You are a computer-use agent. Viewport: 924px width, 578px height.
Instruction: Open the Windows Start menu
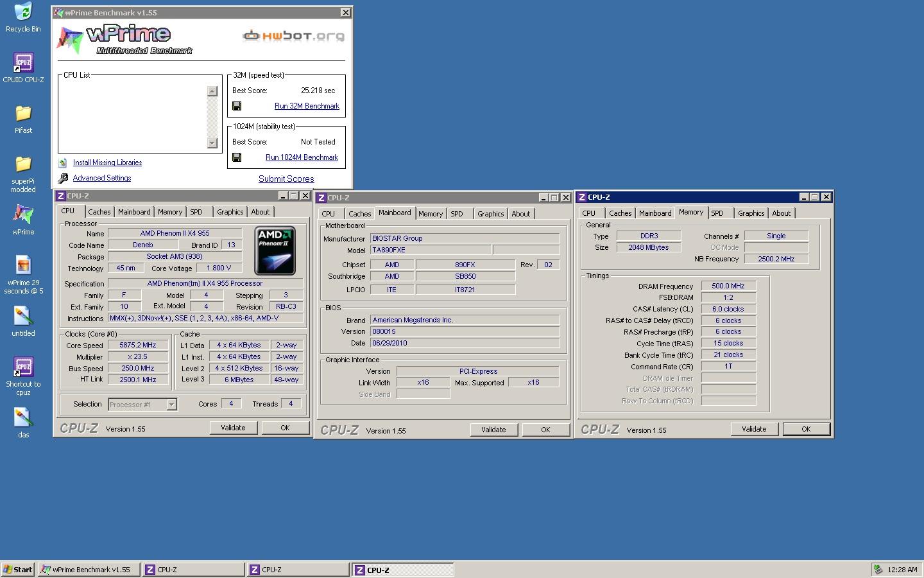pos(18,570)
